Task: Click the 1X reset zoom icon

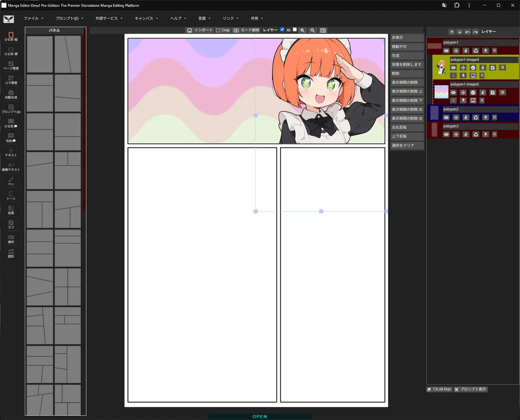Action: pyautogui.click(x=323, y=30)
